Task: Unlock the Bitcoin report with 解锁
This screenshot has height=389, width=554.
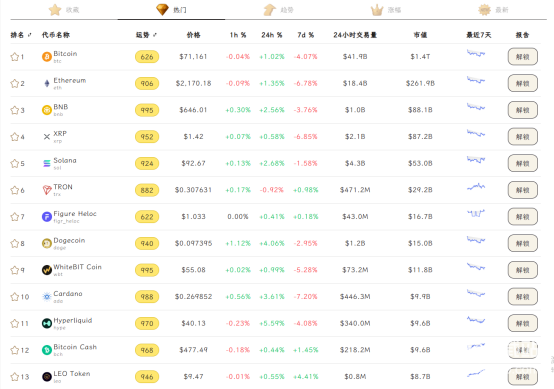Action: tap(523, 57)
